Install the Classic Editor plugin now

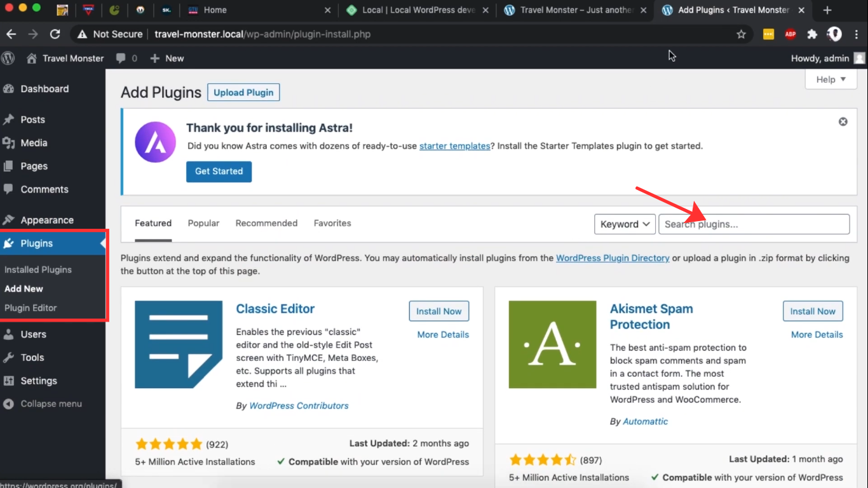pyautogui.click(x=439, y=311)
